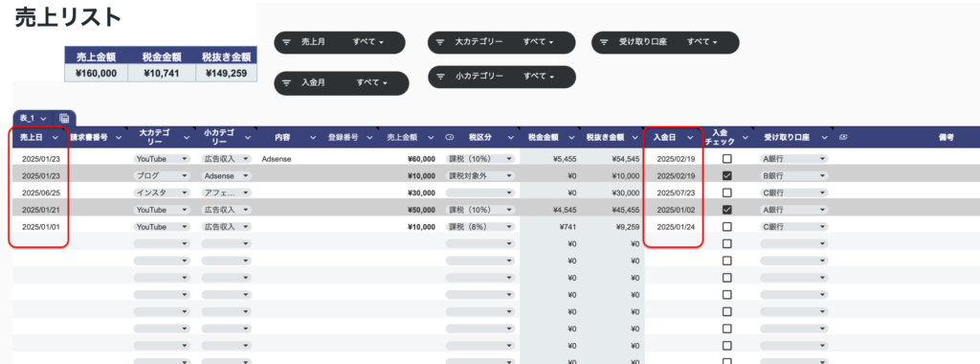Open 入金日 column header dropdown arrow
980x364 pixels.
point(690,138)
